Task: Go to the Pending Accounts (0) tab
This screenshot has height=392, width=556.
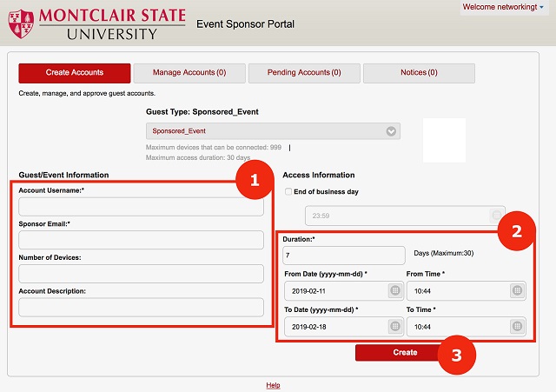Action: (x=303, y=73)
